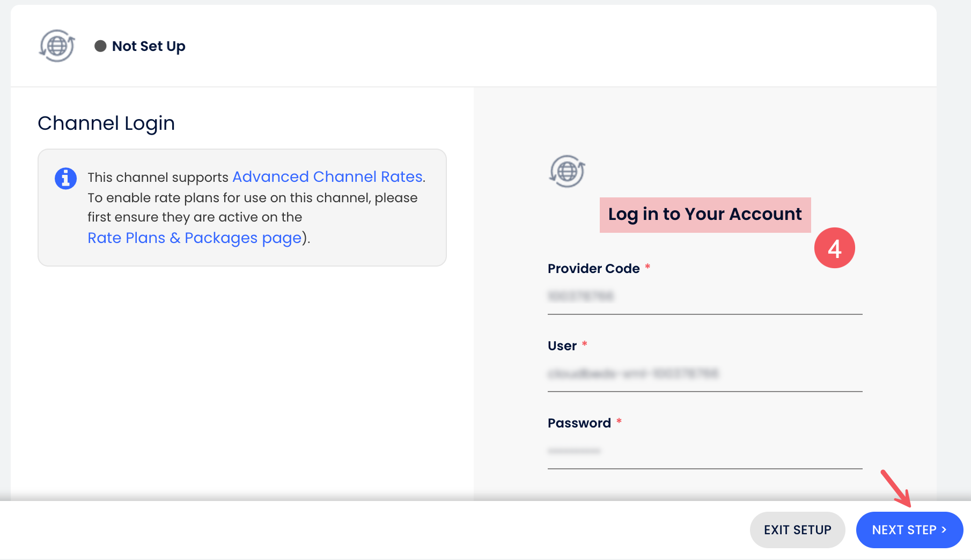Screen dimensions: 971x560
Task: Click the globe icon above the login form
Action: click(x=567, y=172)
